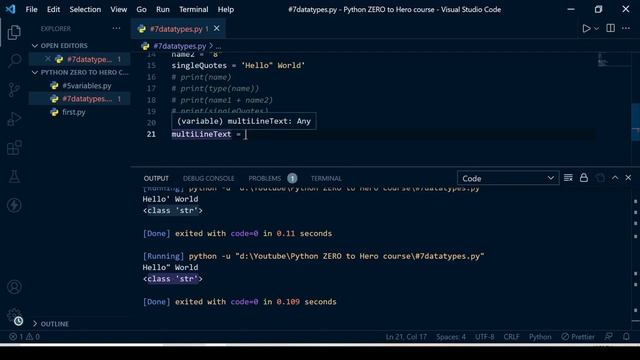Open the Extensions view
Viewport: 640px width, 360px height.
[x=14, y=148]
